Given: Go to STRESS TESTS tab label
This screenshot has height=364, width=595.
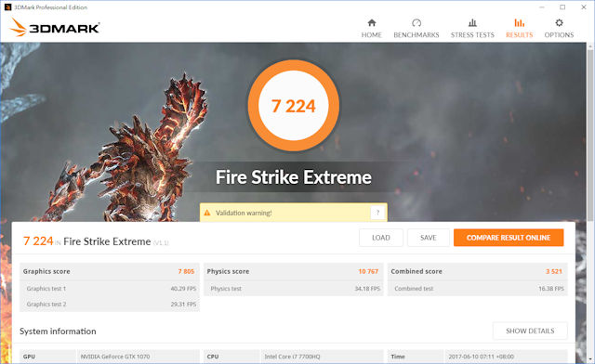Looking at the screenshot, I should pyautogui.click(x=472, y=35).
